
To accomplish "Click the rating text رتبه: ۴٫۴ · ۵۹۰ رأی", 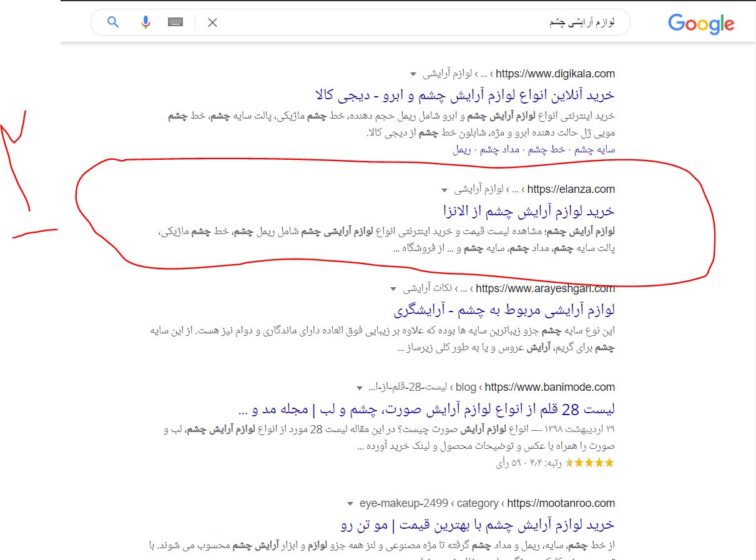I will tap(529, 463).
